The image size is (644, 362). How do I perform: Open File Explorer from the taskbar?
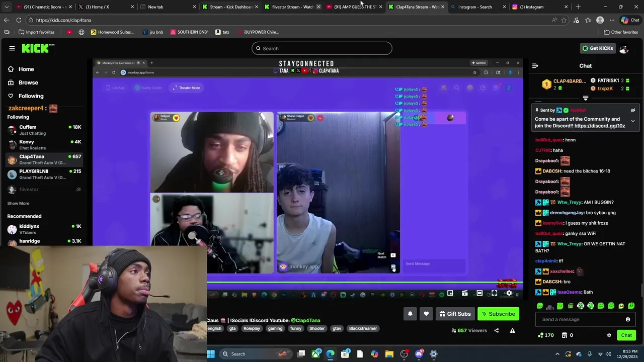pyautogui.click(x=389, y=354)
